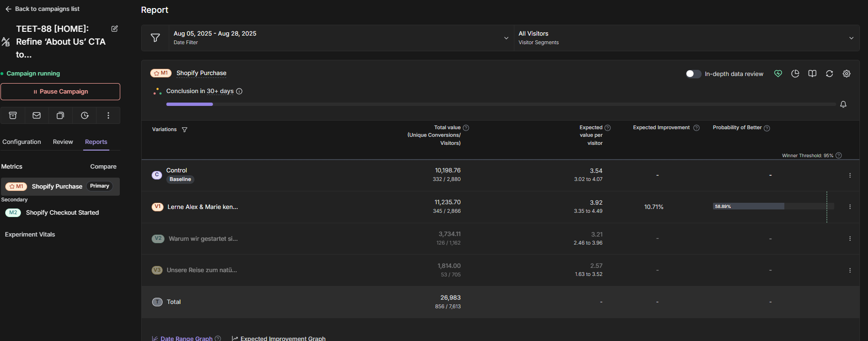Switch to the Configuration tab
Viewport: 868px width, 341px height.
click(x=22, y=142)
